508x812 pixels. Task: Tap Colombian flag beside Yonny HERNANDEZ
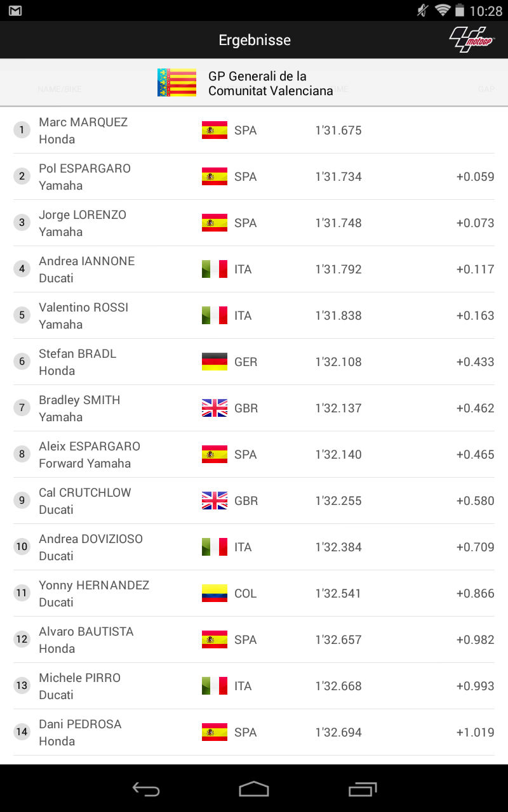[215, 593]
